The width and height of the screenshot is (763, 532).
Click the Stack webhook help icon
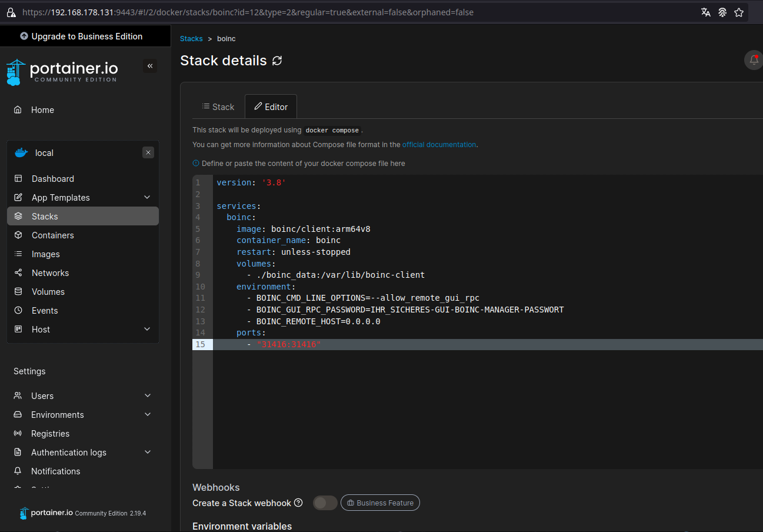click(x=298, y=503)
